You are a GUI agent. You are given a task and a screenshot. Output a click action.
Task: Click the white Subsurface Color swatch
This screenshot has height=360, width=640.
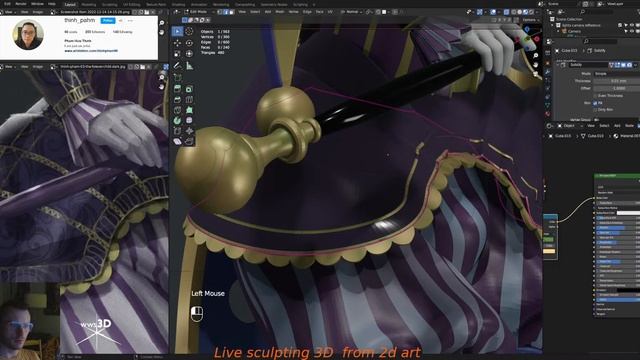(x=628, y=213)
